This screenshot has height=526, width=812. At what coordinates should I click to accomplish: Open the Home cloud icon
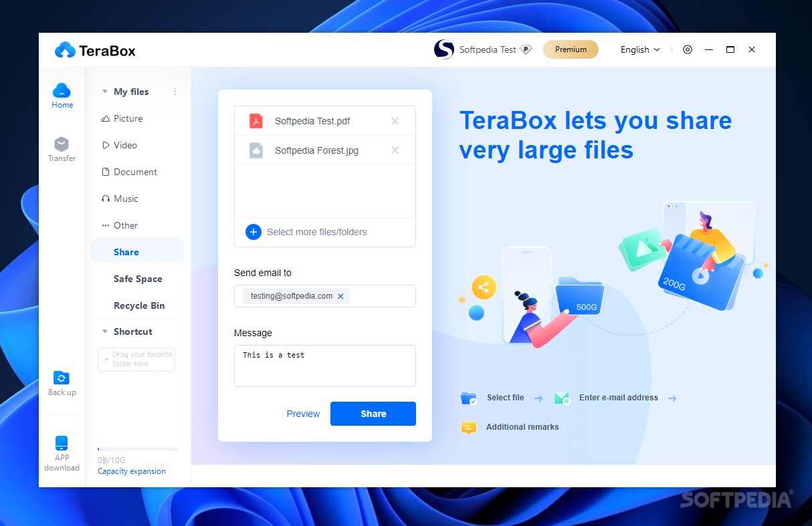[x=62, y=90]
